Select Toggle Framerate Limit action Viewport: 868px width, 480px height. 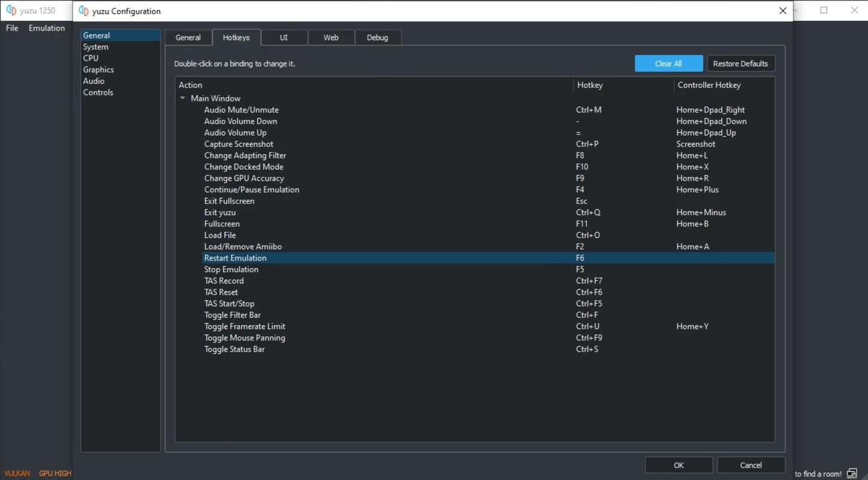tap(245, 326)
